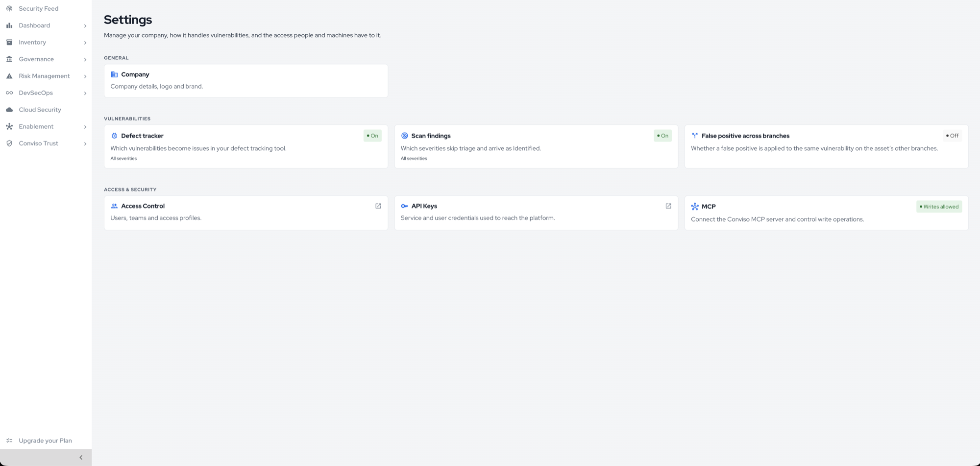Click the Access Control users icon

click(114, 206)
